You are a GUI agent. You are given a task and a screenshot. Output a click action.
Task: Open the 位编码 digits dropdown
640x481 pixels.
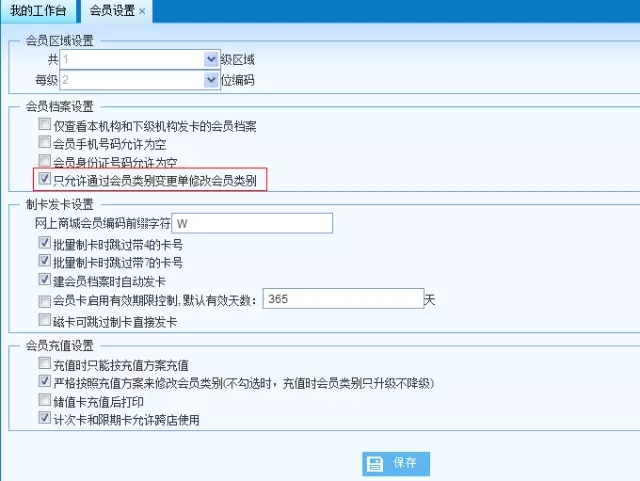(211, 80)
